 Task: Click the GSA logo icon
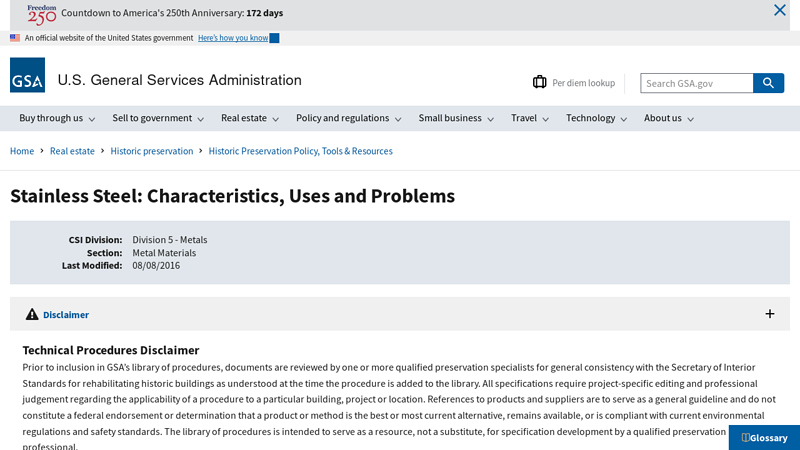coord(27,75)
